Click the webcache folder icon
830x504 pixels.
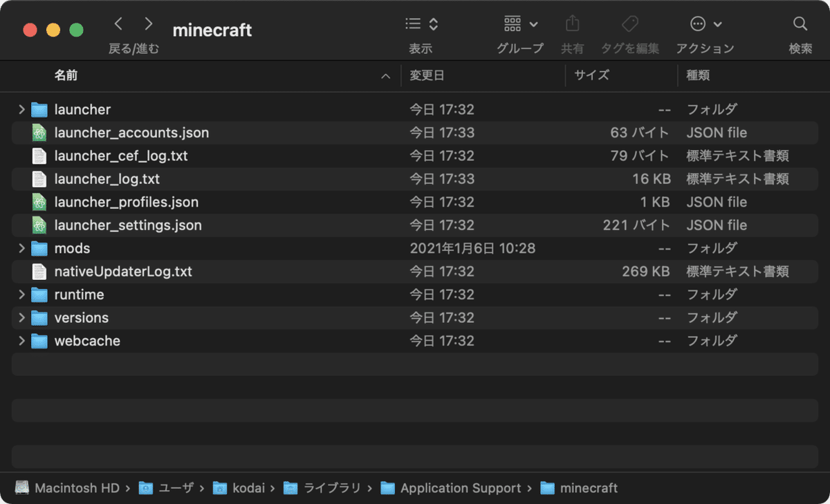(x=39, y=340)
